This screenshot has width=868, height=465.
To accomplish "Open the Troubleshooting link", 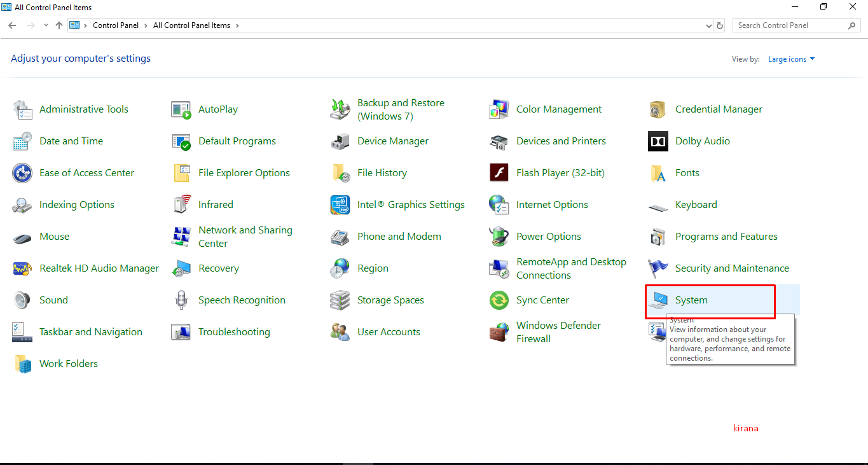I will (x=234, y=332).
